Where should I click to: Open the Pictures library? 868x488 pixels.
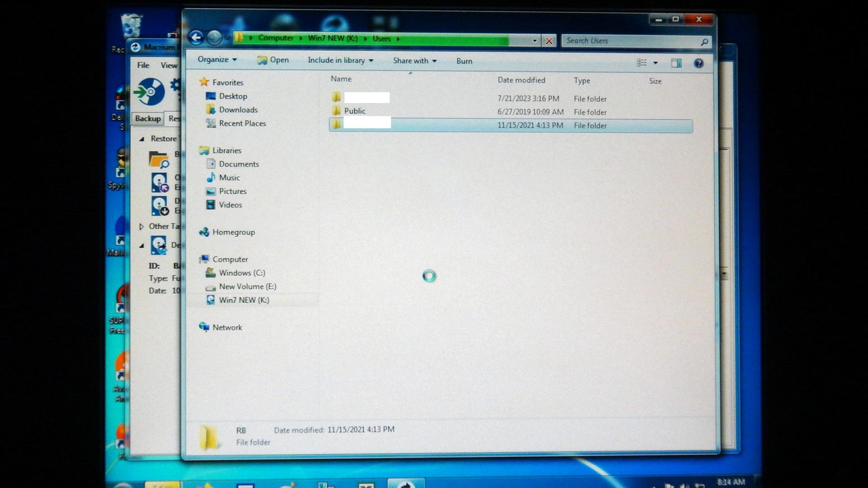click(233, 191)
